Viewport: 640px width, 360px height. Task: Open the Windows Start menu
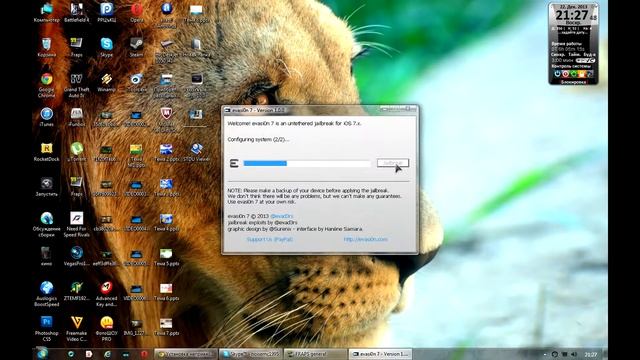(x=42, y=353)
